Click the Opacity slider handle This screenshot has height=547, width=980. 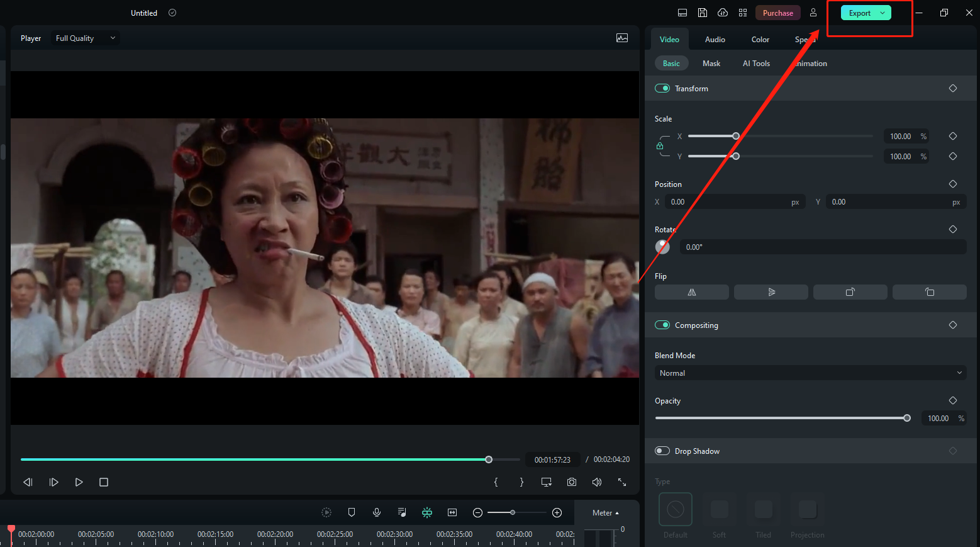pyautogui.click(x=906, y=418)
